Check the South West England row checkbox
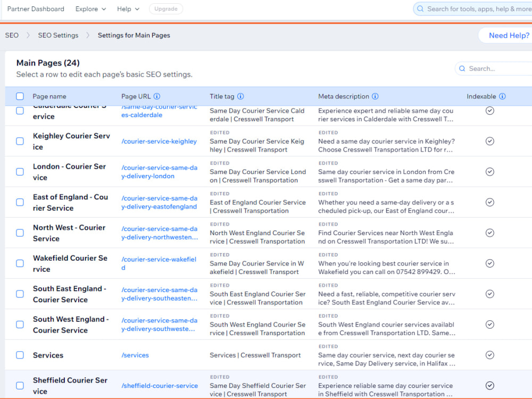Viewport: 532px width, 399px height. pyautogui.click(x=20, y=325)
